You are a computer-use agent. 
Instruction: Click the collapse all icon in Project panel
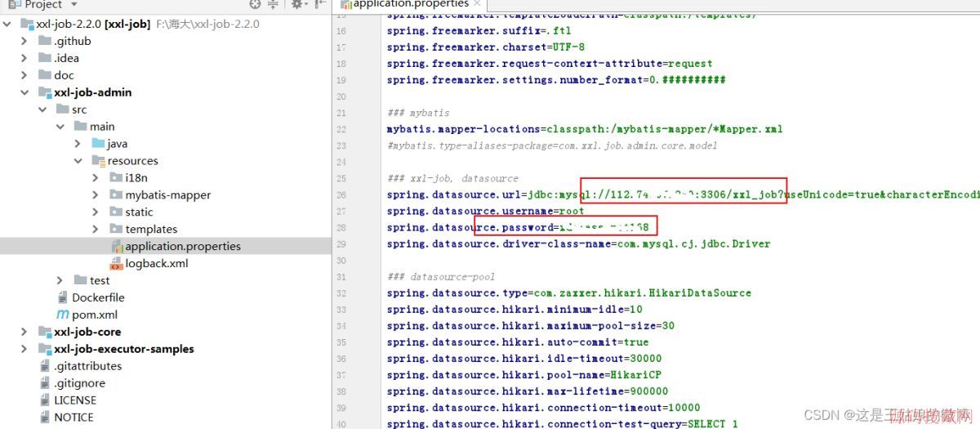tap(274, 4)
